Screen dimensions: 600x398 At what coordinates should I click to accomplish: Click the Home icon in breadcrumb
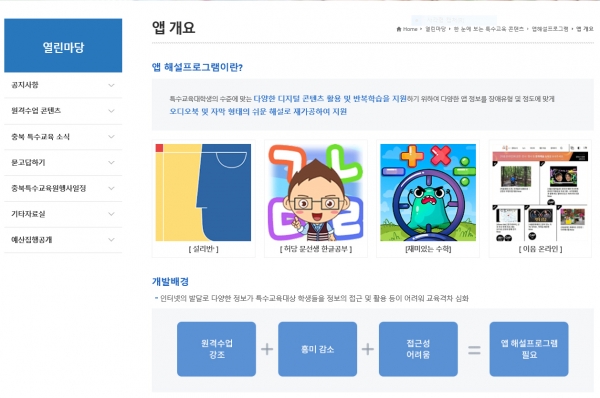(x=399, y=29)
